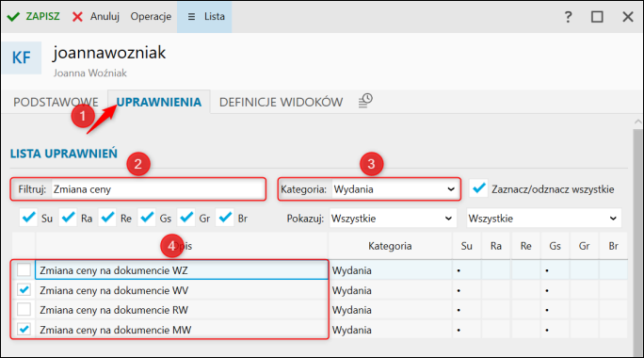This screenshot has height=358, width=644.
Task: Click the Su column header
Action: click(x=467, y=246)
